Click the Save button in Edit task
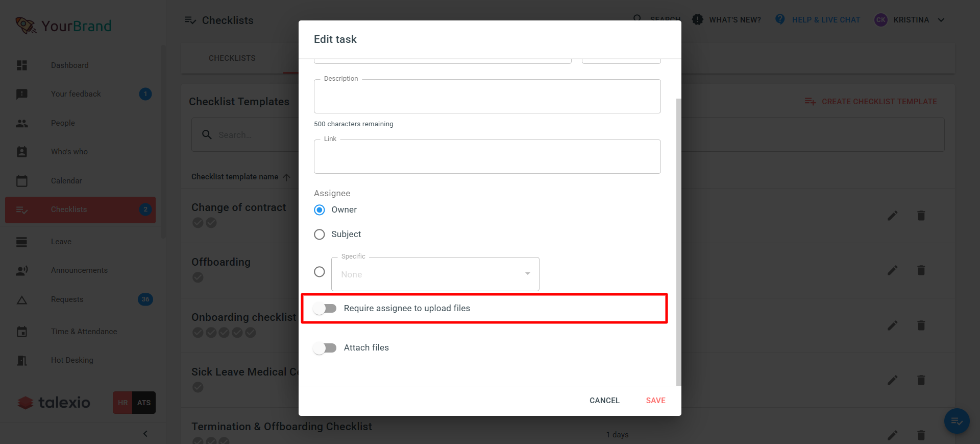This screenshot has height=444, width=980. [655, 401]
